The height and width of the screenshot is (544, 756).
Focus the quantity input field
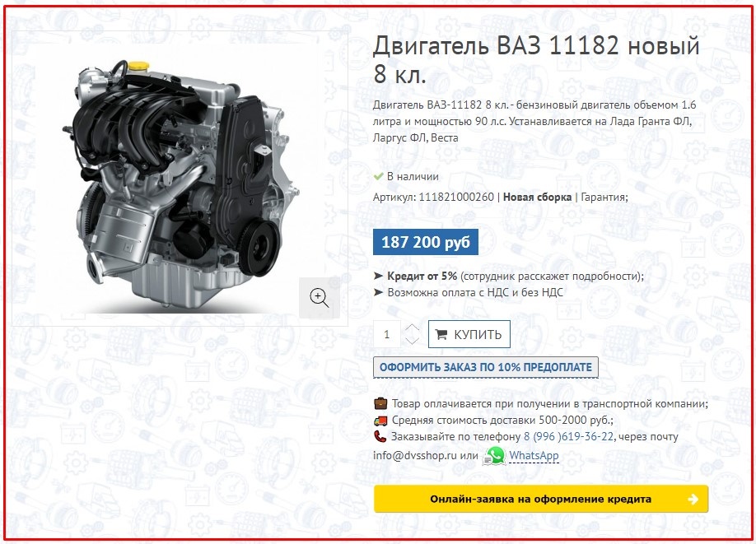click(387, 334)
